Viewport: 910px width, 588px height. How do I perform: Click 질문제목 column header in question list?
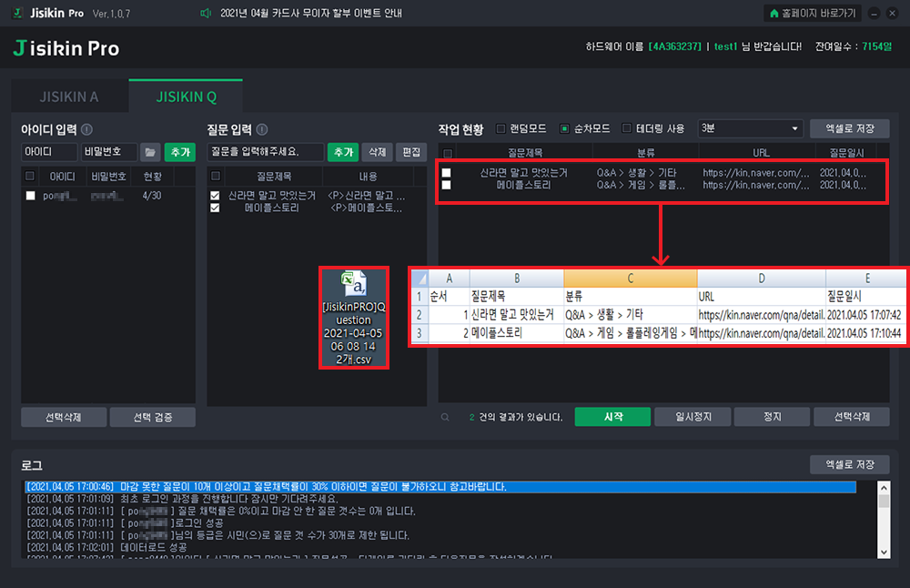[x=274, y=176]
